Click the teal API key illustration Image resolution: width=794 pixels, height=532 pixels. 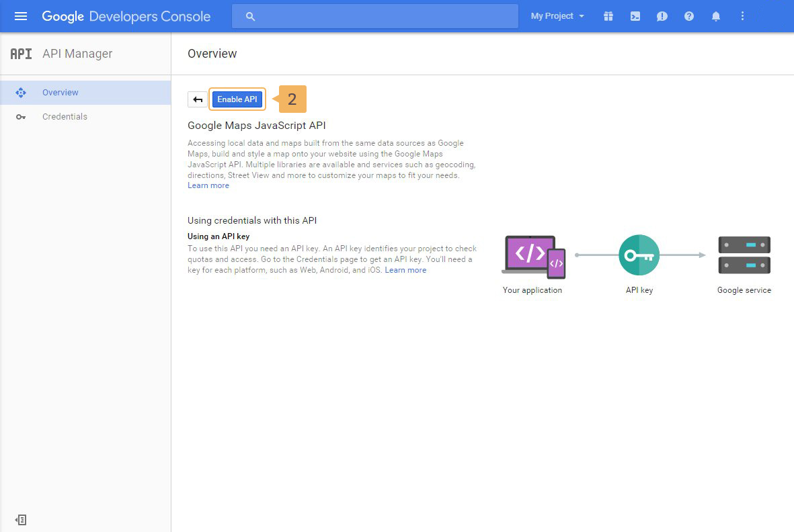tap(639, 255)
